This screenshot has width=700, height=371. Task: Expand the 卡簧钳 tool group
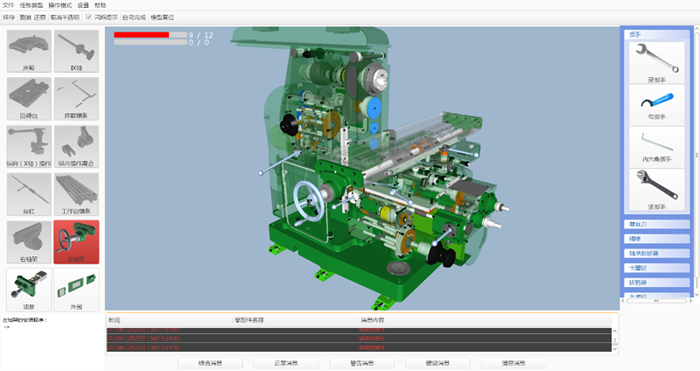(x=657, y=268)
